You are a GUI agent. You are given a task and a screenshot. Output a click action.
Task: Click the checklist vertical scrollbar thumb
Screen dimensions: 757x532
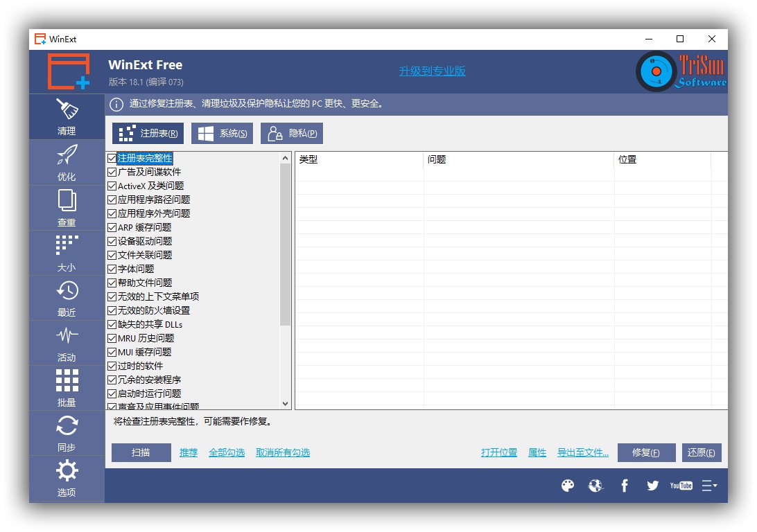point(286,245)
